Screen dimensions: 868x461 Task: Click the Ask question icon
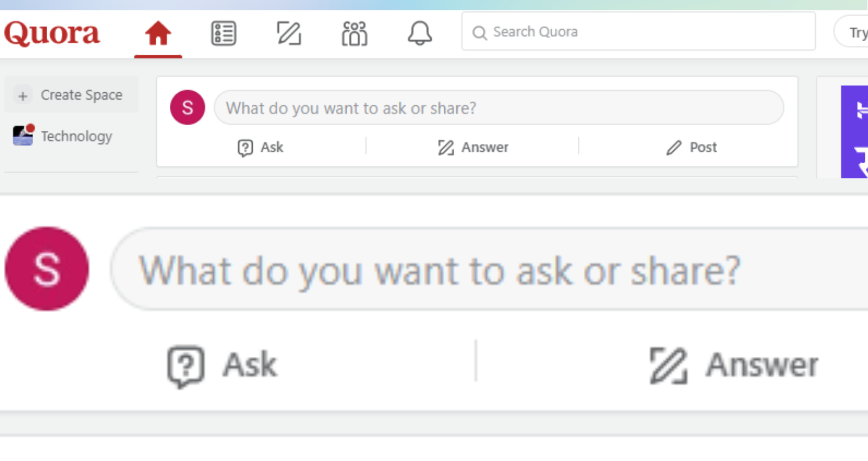click(245, 147)
